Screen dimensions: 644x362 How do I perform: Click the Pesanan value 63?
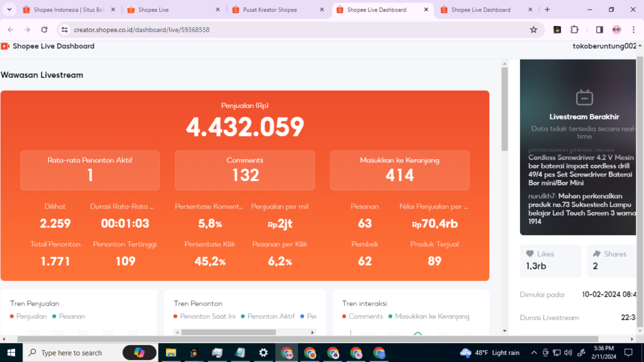point(365,223)
